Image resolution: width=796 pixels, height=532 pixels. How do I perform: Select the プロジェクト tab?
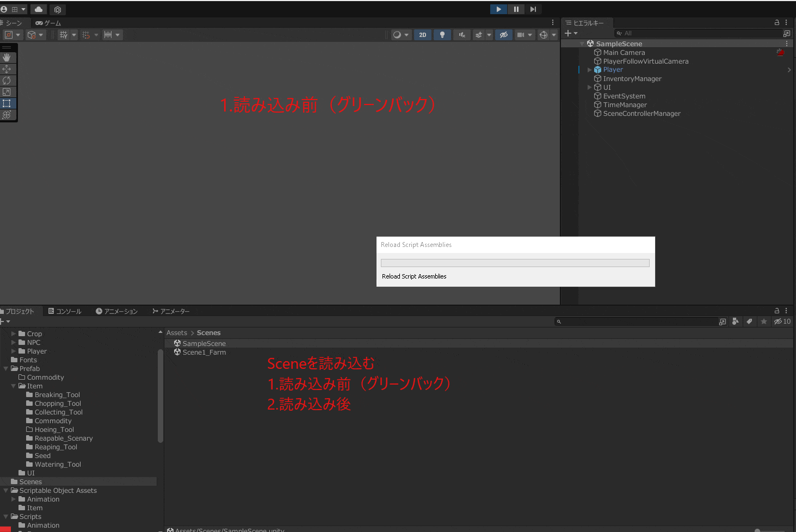coord(18,311)
